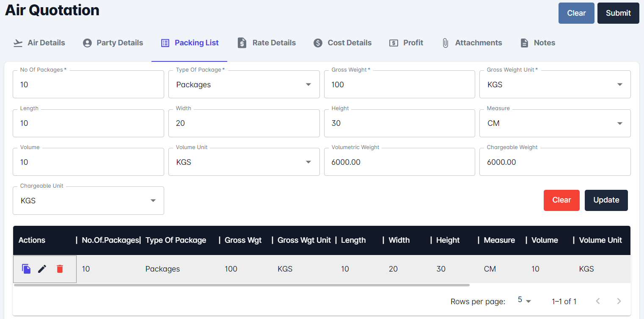Open the Type Of Package dropdown
Screen dimensions: 644x319
coord(244,84)
